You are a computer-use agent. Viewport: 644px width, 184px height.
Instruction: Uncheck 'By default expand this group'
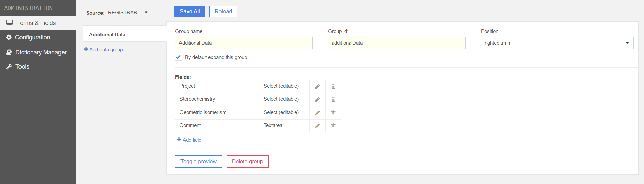(178, 57)
